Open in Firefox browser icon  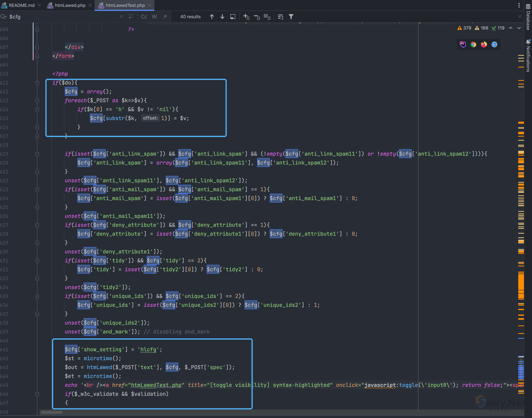click(484, 44)
